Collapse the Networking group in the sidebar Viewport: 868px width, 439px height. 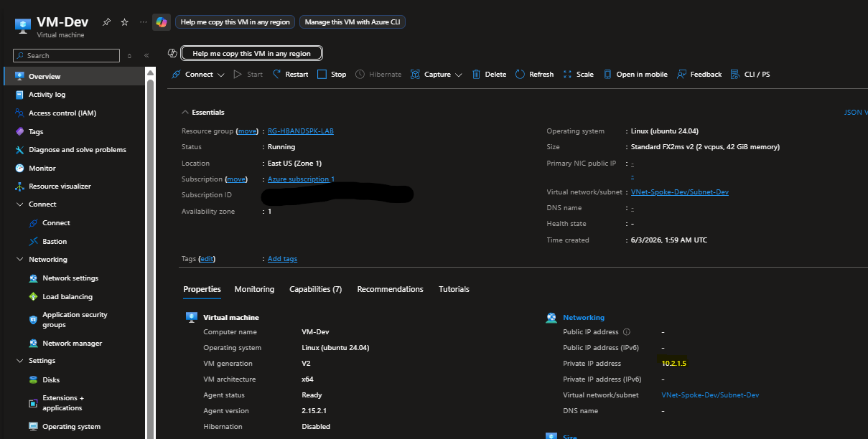(x=20, y=260)
